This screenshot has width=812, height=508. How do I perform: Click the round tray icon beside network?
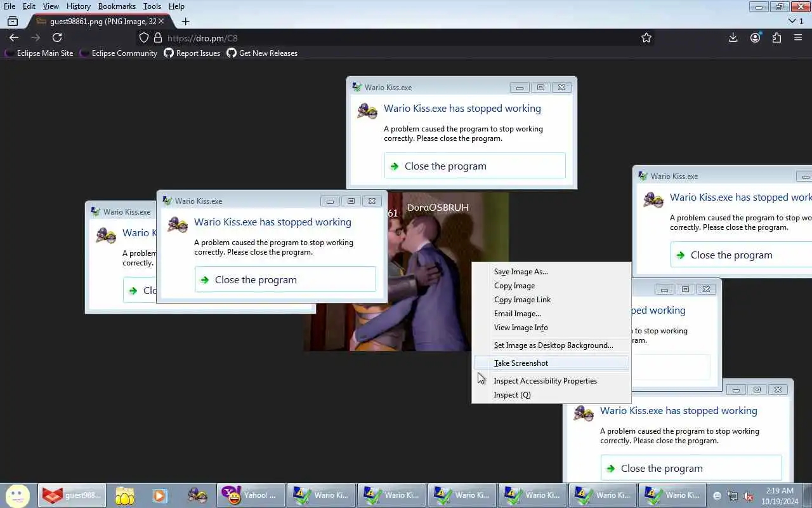pyautogui.click(x=717, y=496)
